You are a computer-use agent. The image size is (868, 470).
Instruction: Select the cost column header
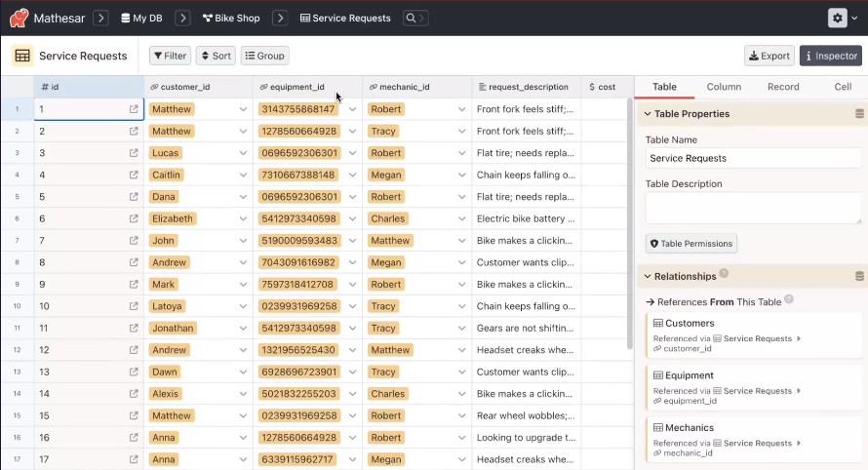tap(608, 87)
